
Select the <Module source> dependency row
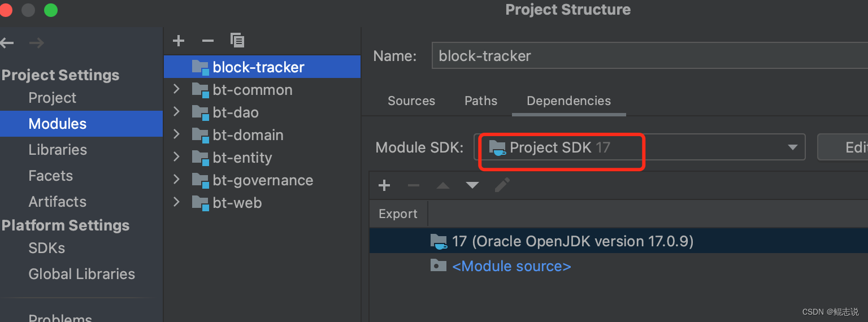tap(619, 266)
